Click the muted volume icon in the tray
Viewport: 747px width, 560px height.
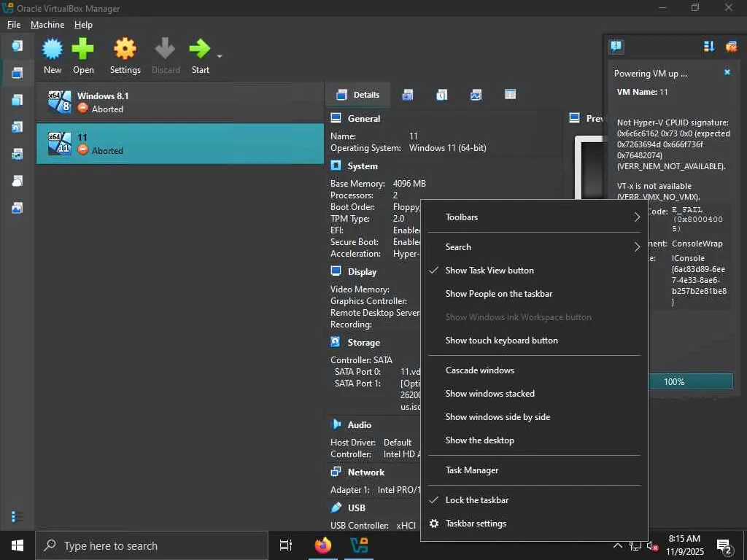click(x=652, y=546)
